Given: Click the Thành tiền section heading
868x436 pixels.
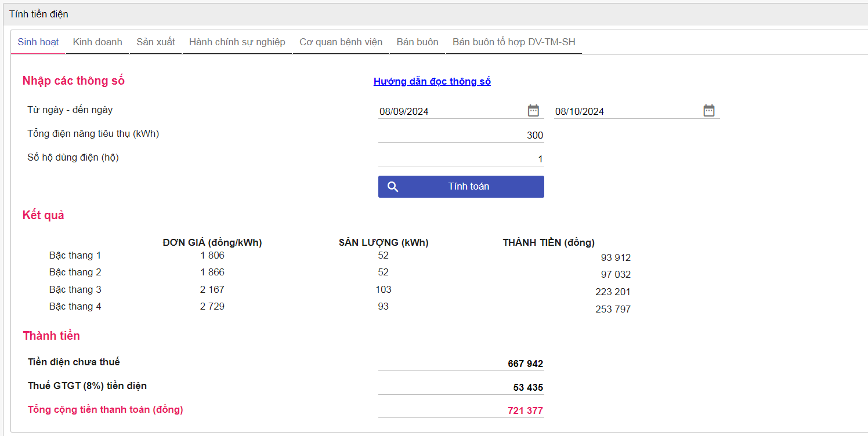Looking at the screenshot, I should pos(52,336).
